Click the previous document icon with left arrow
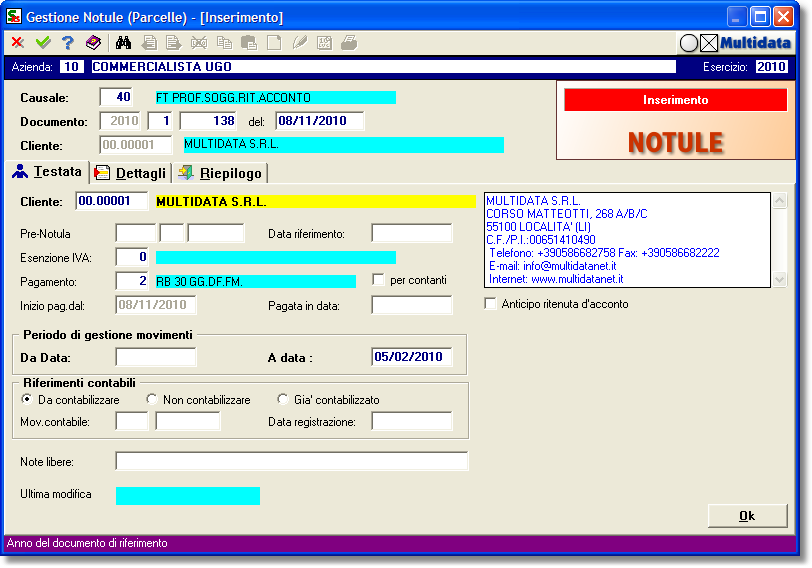812x568 pixels. (149, 42)
